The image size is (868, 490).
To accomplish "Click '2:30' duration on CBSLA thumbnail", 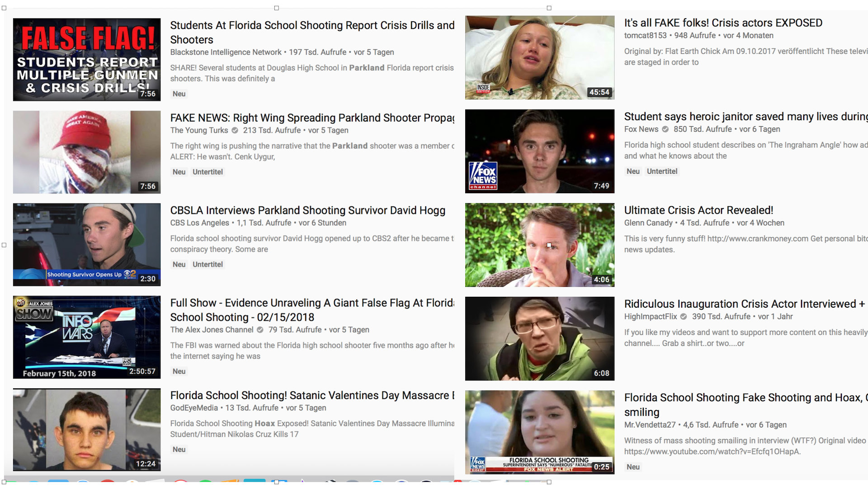I will coord(148,279).
